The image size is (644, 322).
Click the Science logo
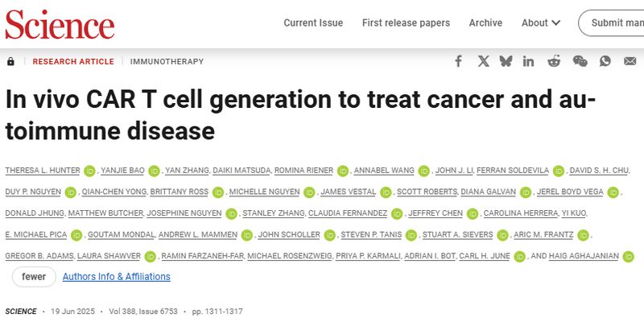(x=60, y=23)
